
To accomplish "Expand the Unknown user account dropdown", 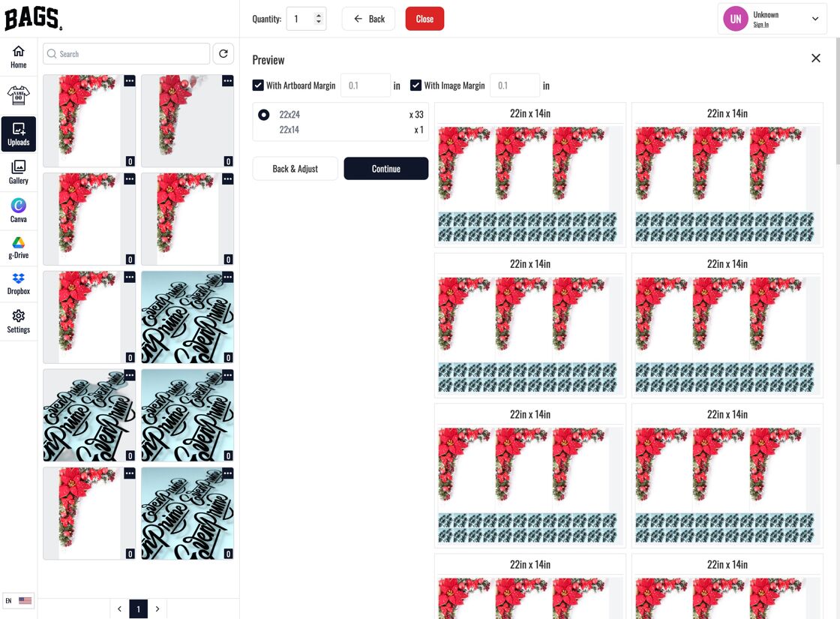I will click(814, 19).
